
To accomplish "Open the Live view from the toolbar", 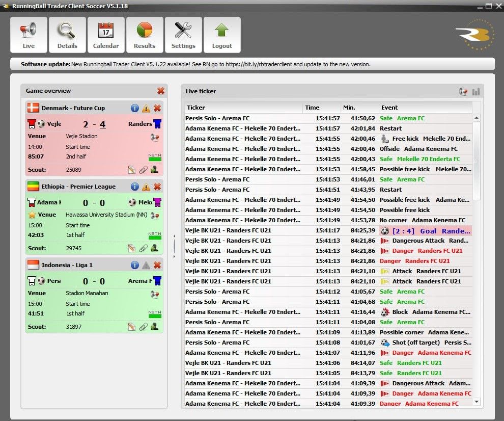I will tap(29, 35).
